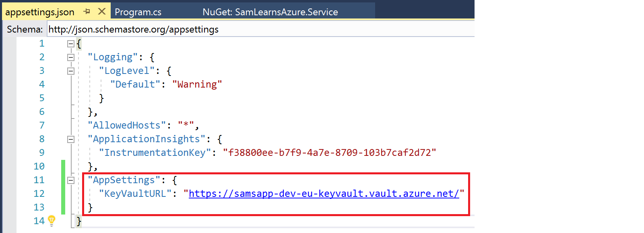644x233 pixels.
Task: Click the "Default" key on line 4
Action: point(135,84)
